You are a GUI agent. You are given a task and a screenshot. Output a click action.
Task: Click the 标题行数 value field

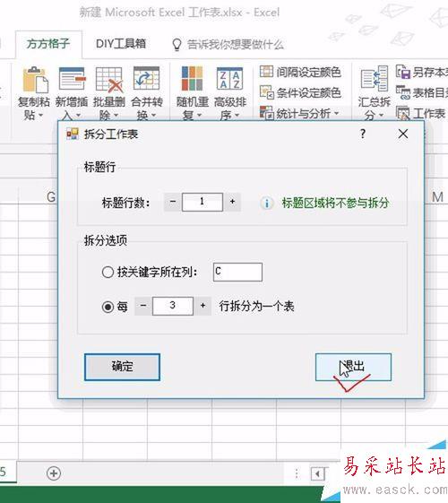[202, 202]
